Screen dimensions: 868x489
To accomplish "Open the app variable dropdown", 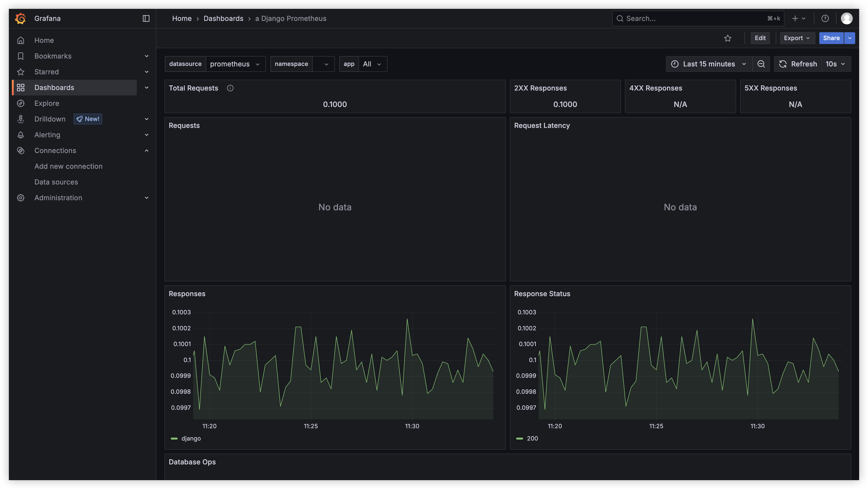I will pyautogui.click(x=373, y=64).
